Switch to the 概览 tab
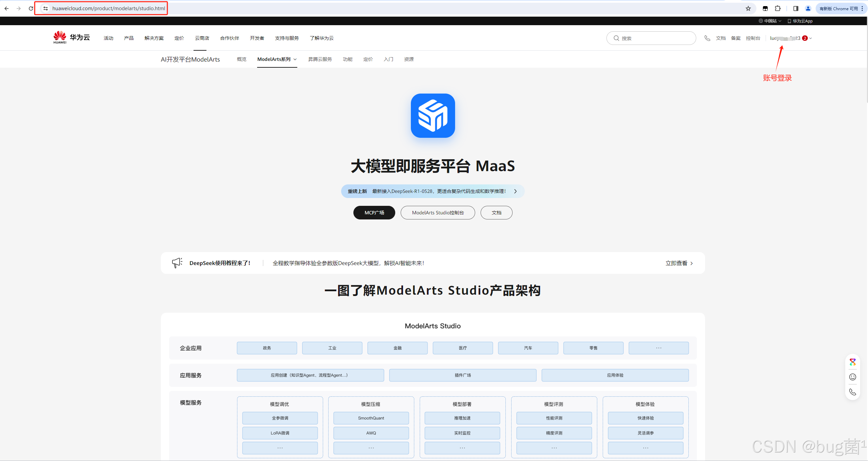Screen dimensions: 868x461 241,59
